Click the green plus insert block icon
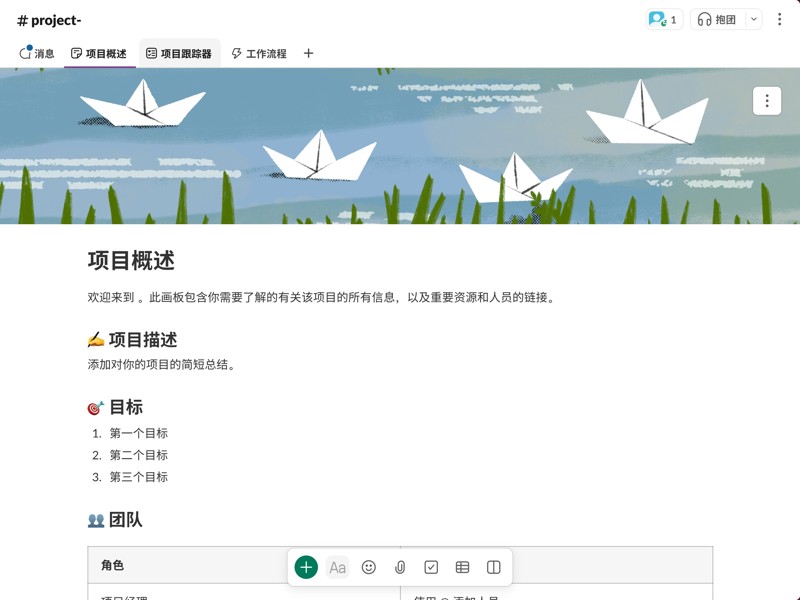This screenshot has width=800, height=600. point(305,566)
